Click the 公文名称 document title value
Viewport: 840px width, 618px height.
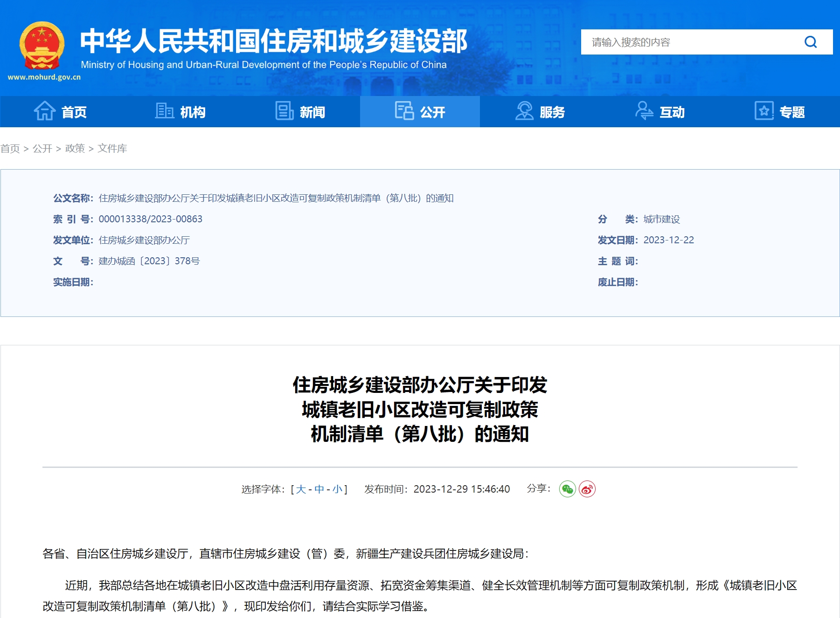276,198
